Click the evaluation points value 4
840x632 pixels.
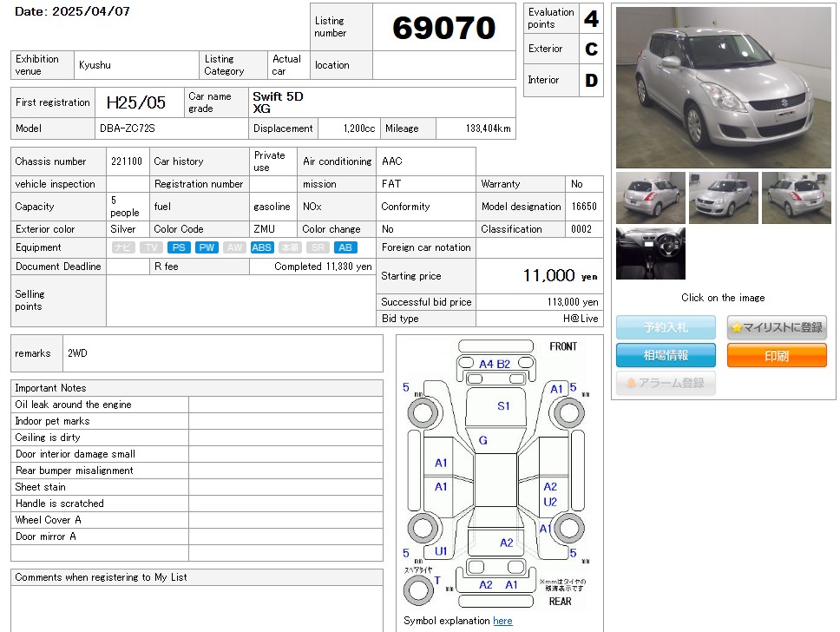tap(591, 19)
